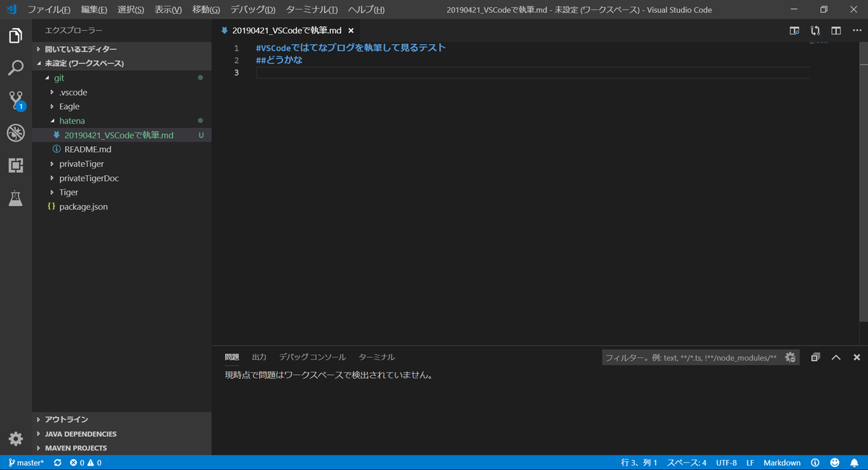Open Markdown preview to the side

(x=794, y=30)
